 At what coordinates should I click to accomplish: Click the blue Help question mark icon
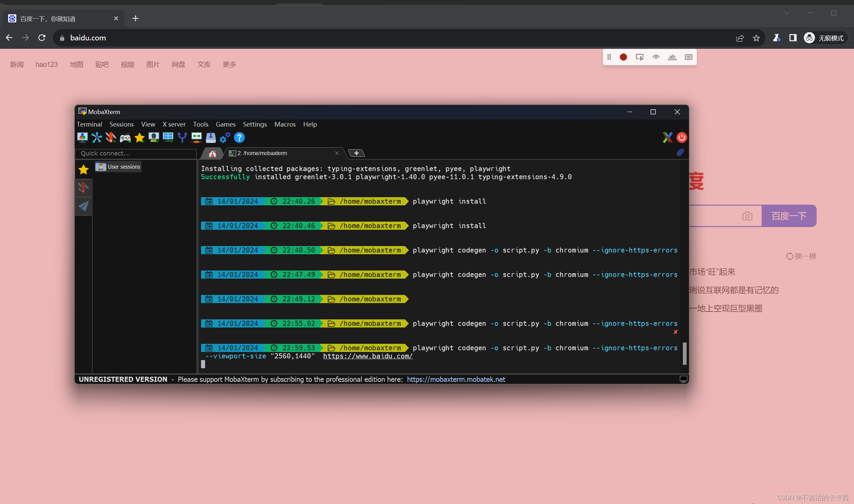pos(239,137)
